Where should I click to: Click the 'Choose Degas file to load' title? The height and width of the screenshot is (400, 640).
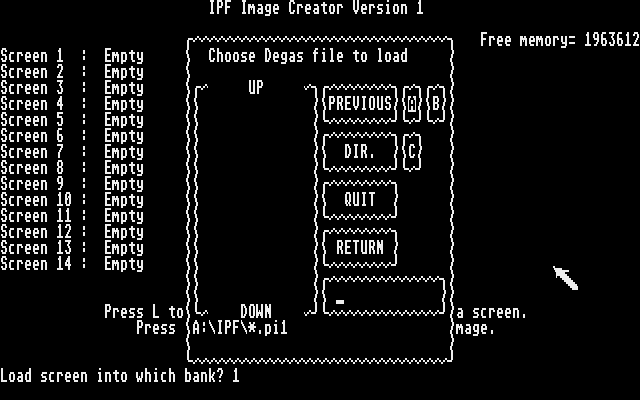308,56
